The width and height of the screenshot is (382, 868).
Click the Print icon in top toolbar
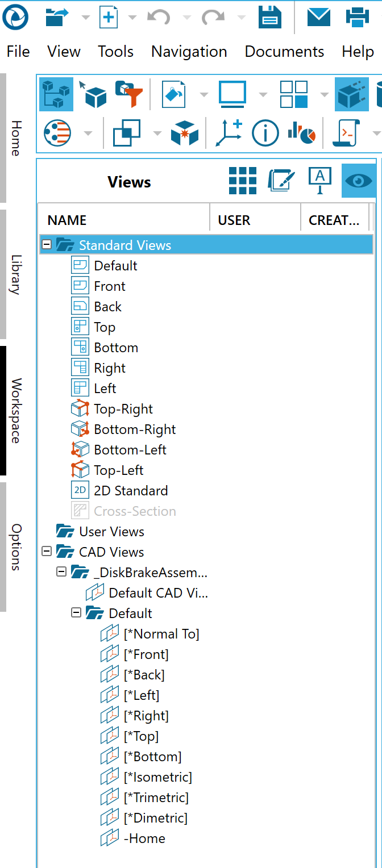coord(358,17)
